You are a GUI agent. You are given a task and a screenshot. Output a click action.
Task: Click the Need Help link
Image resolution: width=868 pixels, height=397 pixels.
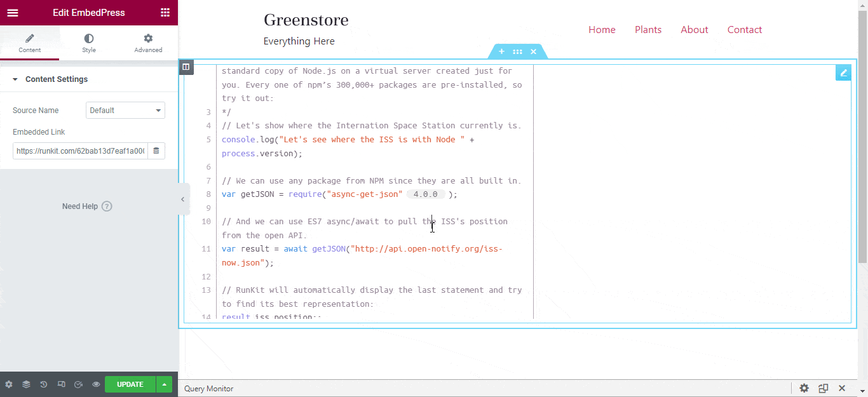click(87, 206)
